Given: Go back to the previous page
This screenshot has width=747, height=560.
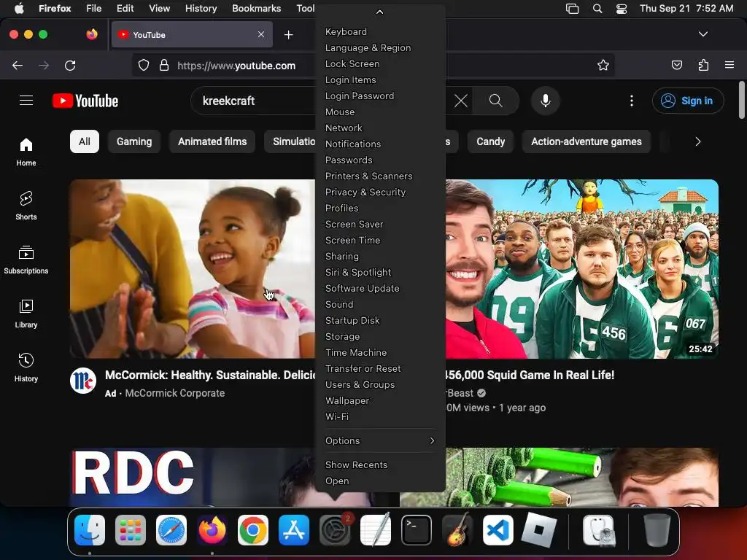Looking at the screenshot, I should [18, 65].
